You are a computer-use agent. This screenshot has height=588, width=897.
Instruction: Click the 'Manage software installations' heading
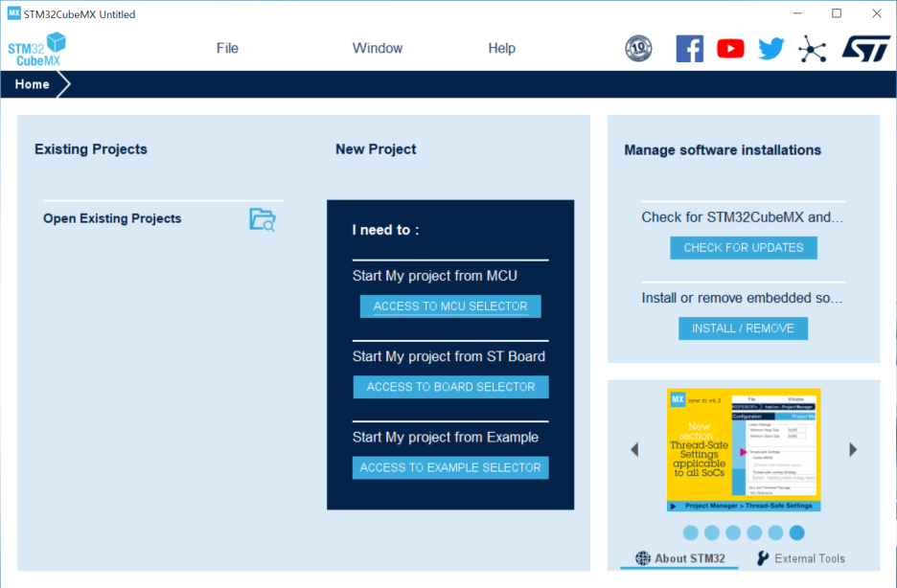(723, 149)
